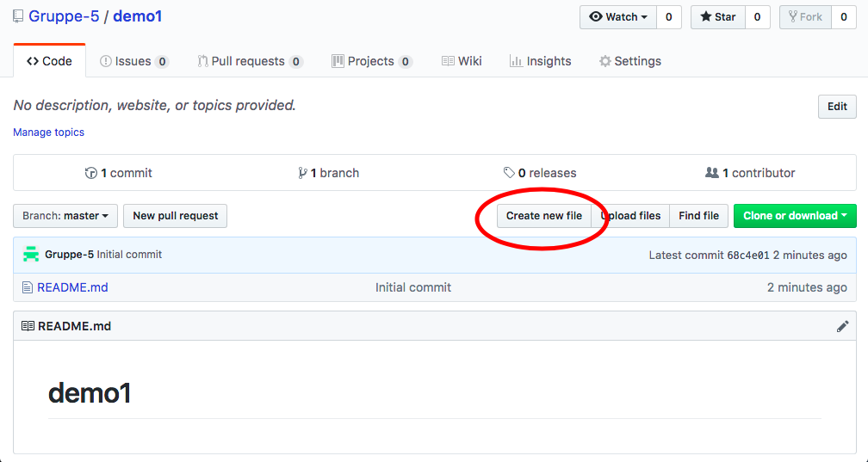Click the "2 minutes ago" text in README.md row
868x462 pixels.
[x=807, y=287]
